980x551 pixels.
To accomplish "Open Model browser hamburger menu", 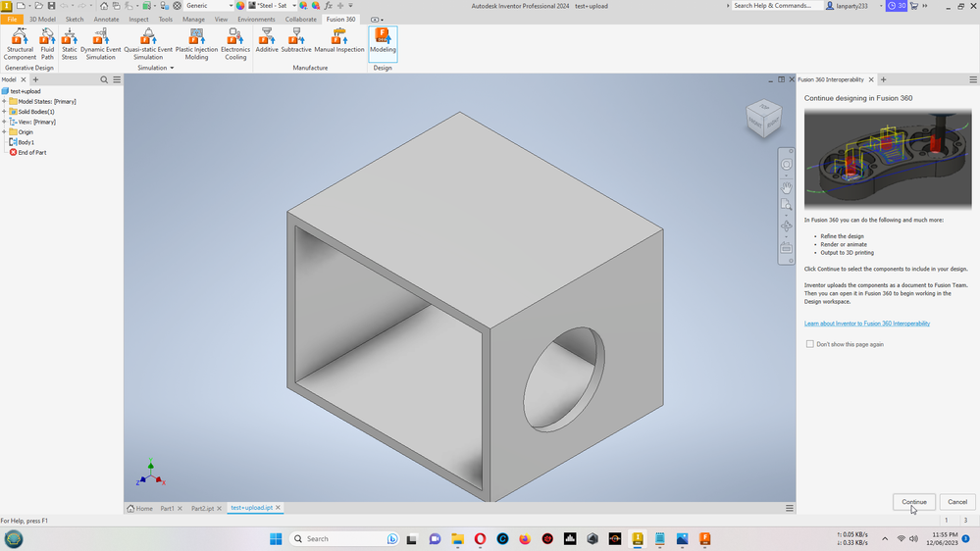I will coord(117,79).
